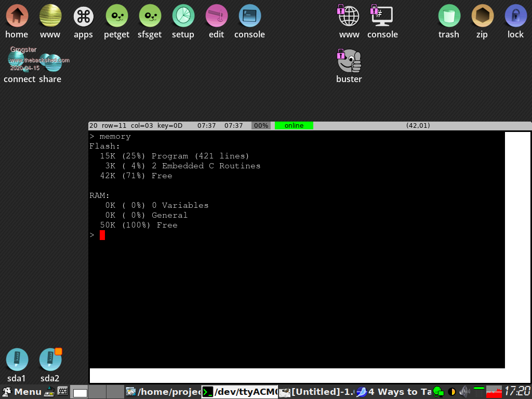Open the Menu button in the taskbar
This screenshot has height=399, width=532.
(22, 392)
